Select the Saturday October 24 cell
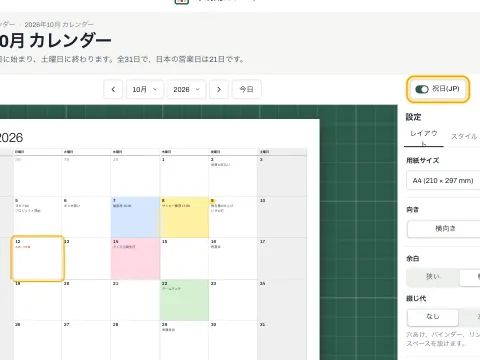480x360 pixels. (x=282, y=300)
